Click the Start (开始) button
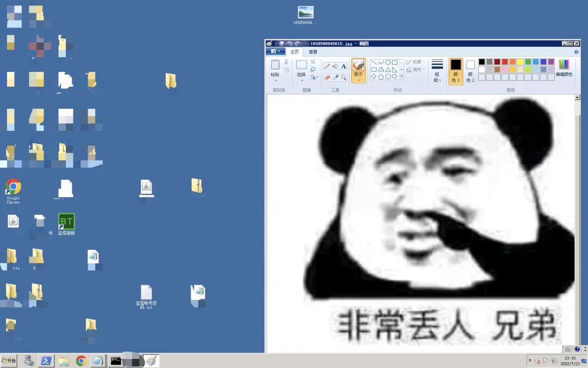588x368 pixels. pyautogui.click(x=9, y=360)
